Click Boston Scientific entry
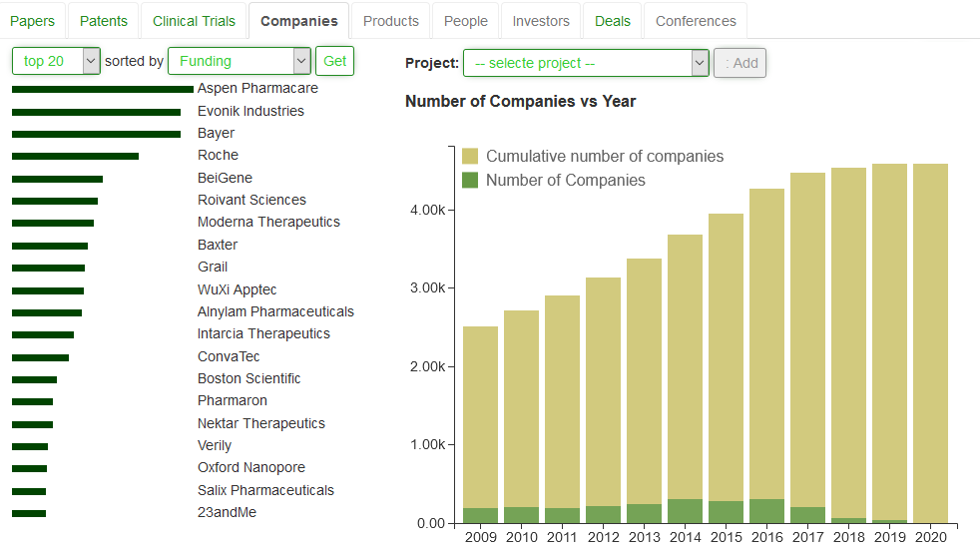 coord(248,378)
